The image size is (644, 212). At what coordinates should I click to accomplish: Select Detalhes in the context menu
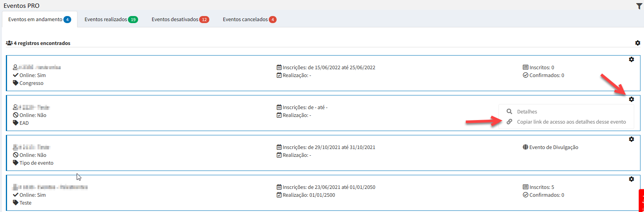tap(527, 112)
